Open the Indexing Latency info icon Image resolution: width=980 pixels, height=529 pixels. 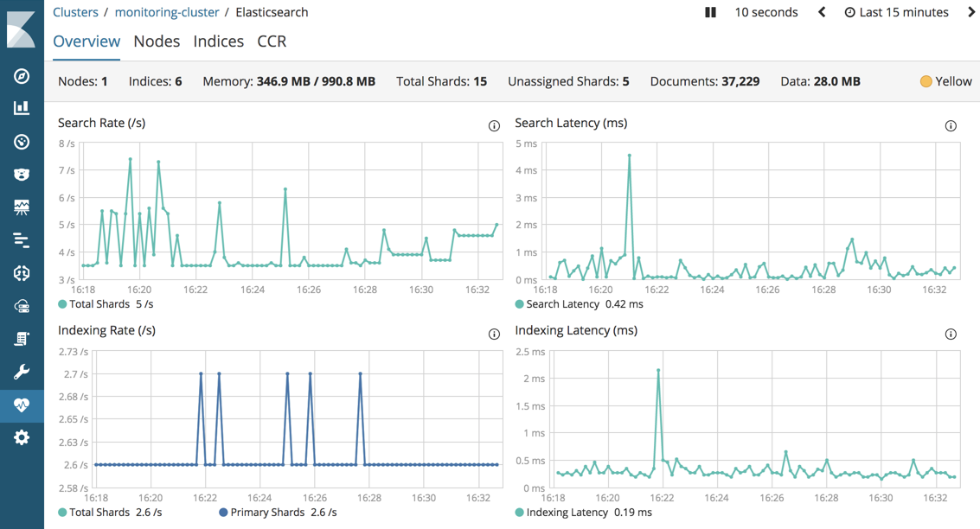(x=951, y=333)
